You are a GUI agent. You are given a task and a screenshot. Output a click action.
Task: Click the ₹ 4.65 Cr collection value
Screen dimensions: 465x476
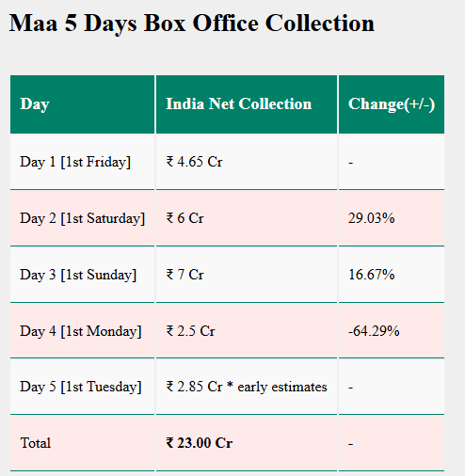click(194, 162)
